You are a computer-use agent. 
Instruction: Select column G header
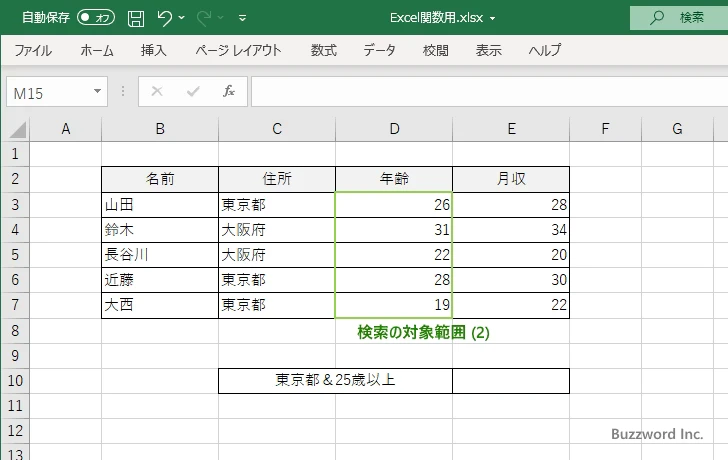tap(677, 129)
